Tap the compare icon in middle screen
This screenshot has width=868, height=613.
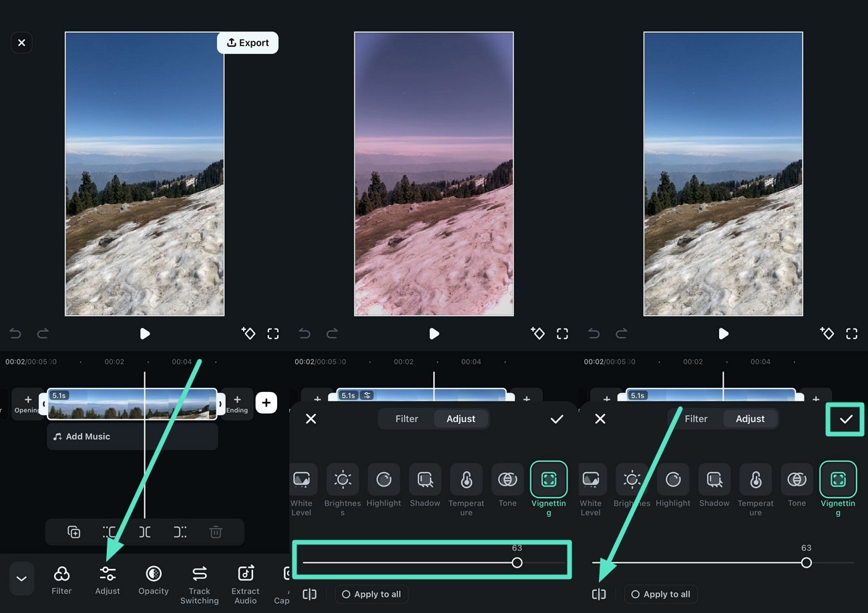(310, 594)
